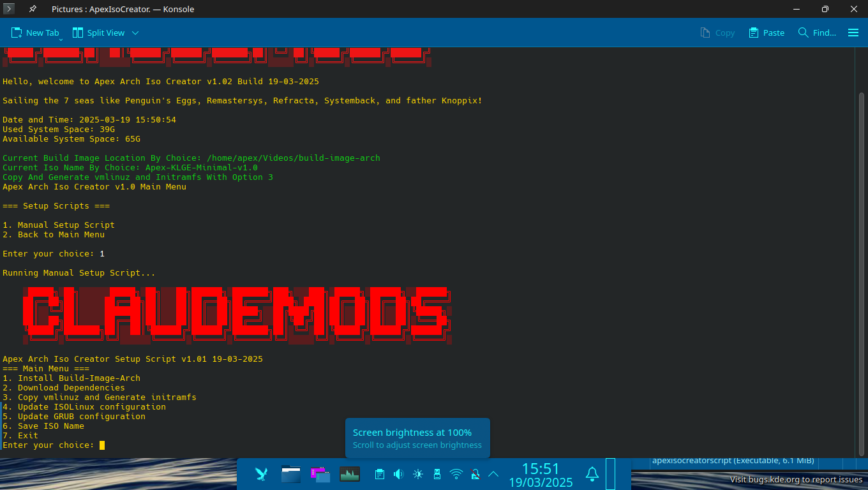Click 'Running Manual Setup Script...' text
Image resolution: width=868 pixels, height=490 pixels.
click(79, 273)
